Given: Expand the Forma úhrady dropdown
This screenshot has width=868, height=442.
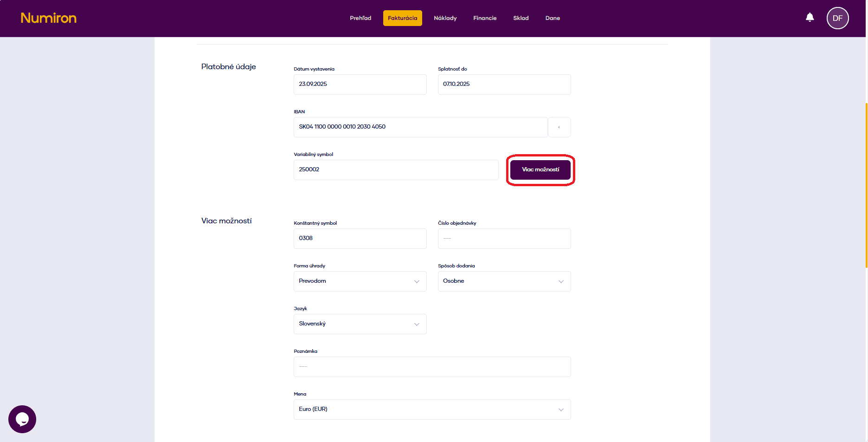Looking at the screenshot, I should coord(360,281).
